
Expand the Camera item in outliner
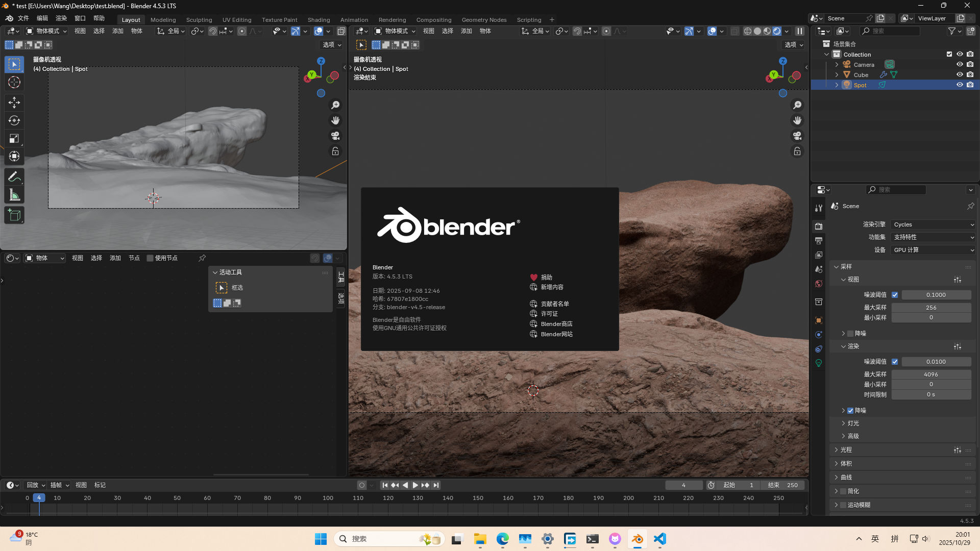click(x=837, y=65)
